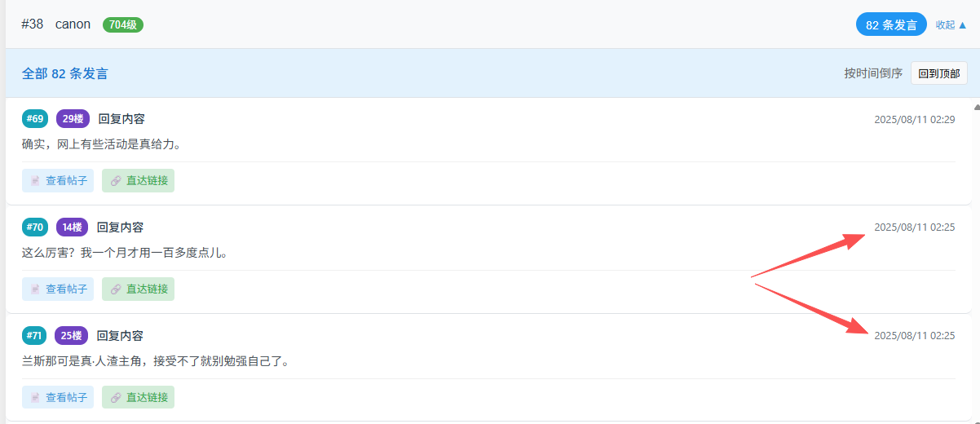Click chain-link icon on post #69's 直达链接

pos(115,181)
